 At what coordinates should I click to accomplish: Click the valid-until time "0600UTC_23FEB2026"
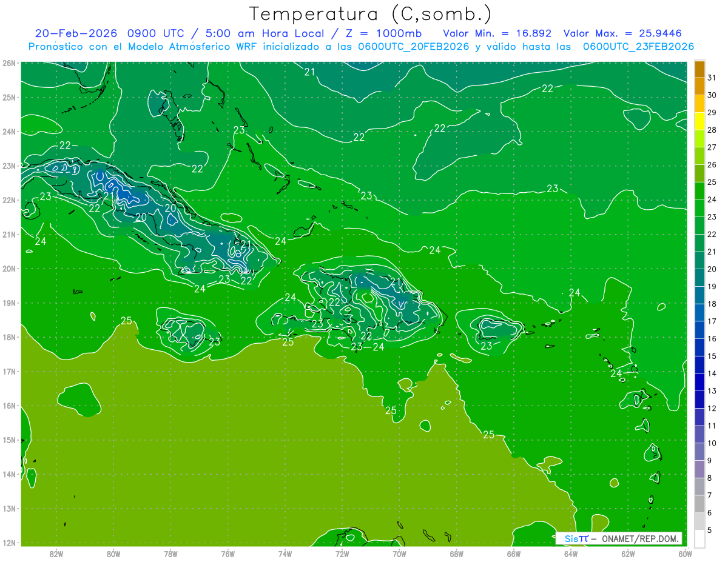coord(638,47)
